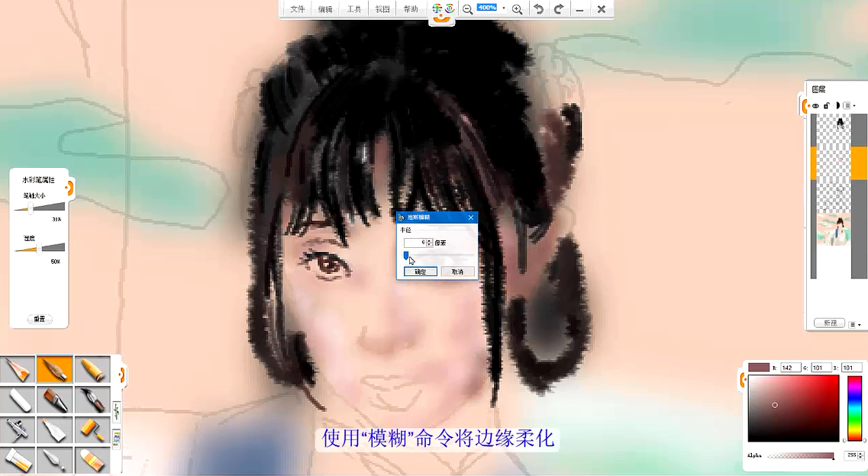The height and width of the screenshot is (476, 868).
Task: Select the wax crayon tool
Action: click(x=92, y=370)
